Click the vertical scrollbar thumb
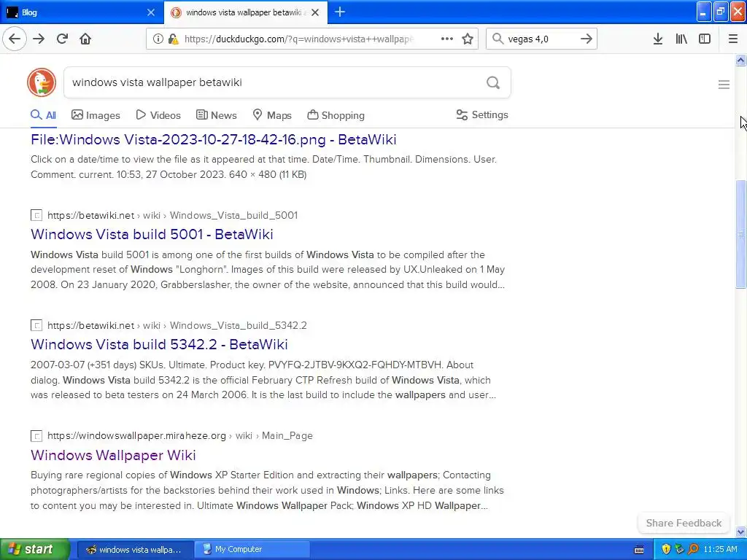747x560 pixels. (740, 234)
